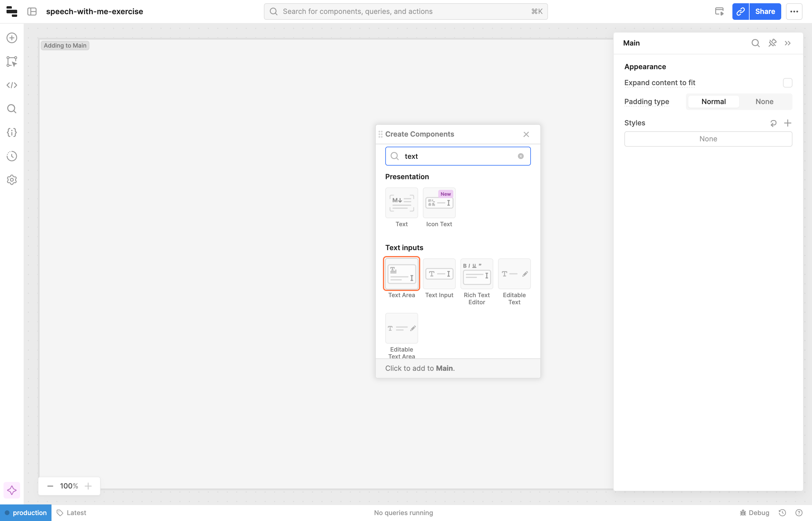Image resolution: width=812 pixels, height=521 pixels.
Task: Click the preview app icon next to Share
Action: pyautogui.click(x=719, y=12)
